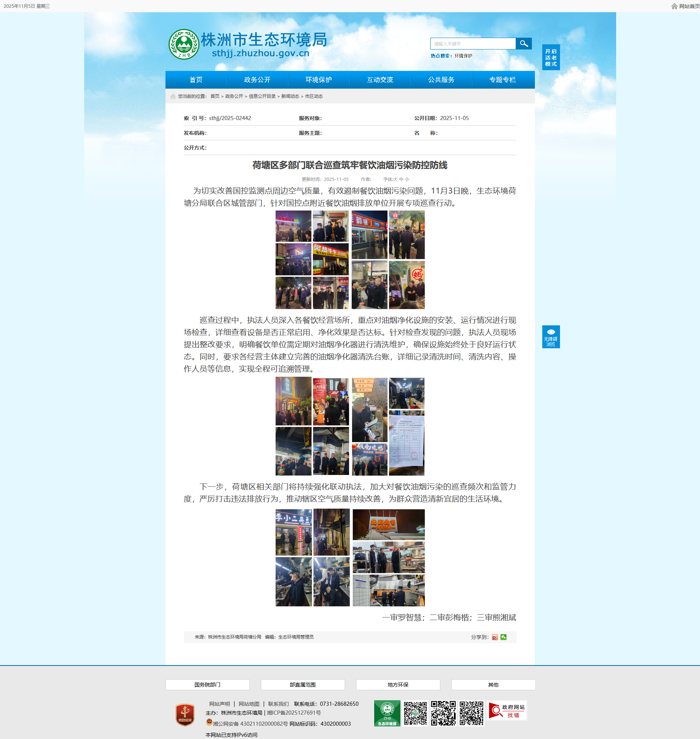
Task: Open the 联系我们 footer link
Action: click(x=278, y=704)
